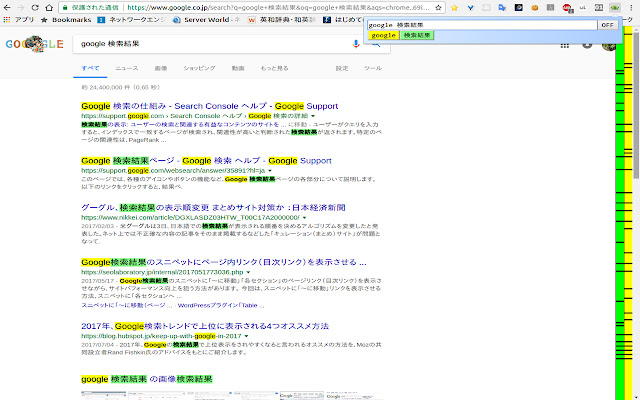
Task: Click the microphone voice search icon
Action: 357,45
